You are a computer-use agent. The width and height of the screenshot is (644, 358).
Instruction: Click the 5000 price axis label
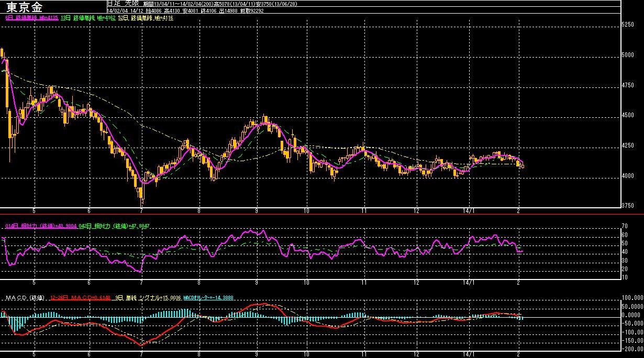pos(627,55)
